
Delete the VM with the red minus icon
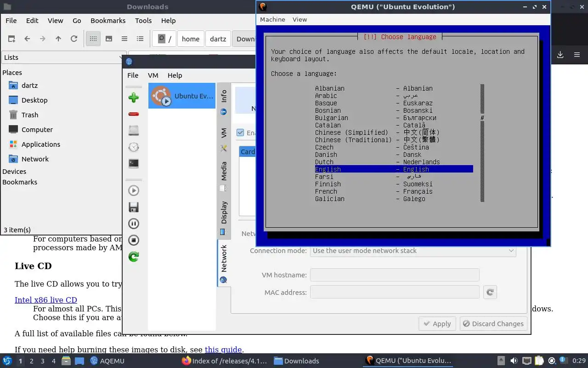134,114
